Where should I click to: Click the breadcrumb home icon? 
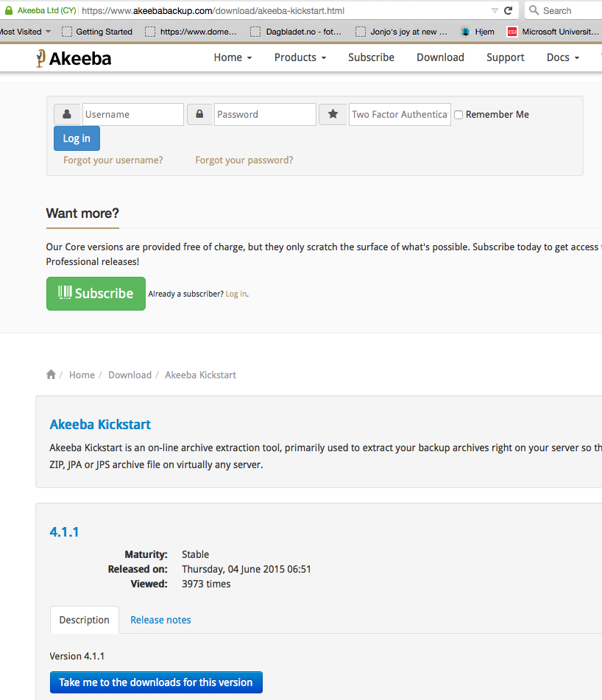[x=51, y=375]
